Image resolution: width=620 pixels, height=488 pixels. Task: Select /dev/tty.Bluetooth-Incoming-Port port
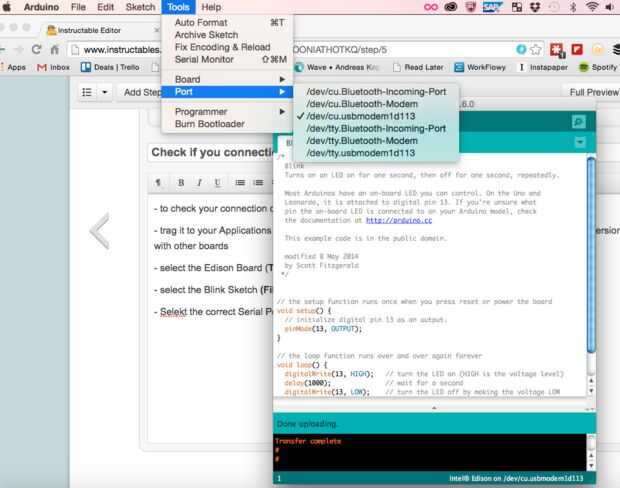[376, 129]
